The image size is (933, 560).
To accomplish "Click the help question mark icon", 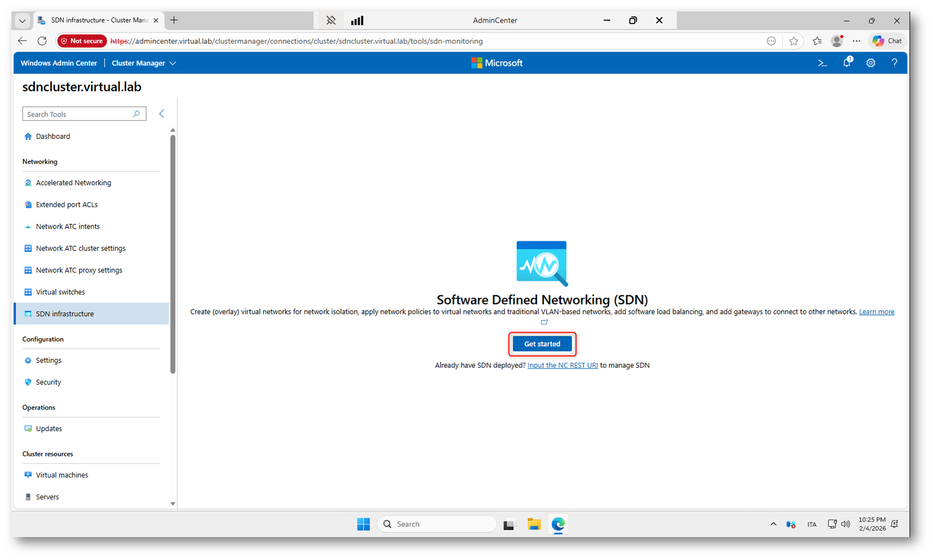I will [894, 63].
